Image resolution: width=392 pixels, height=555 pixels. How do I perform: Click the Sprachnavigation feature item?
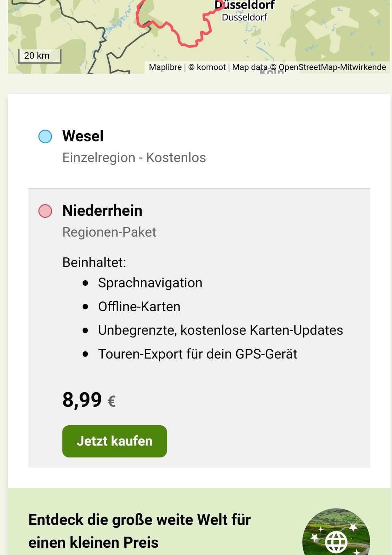[150, 283]
